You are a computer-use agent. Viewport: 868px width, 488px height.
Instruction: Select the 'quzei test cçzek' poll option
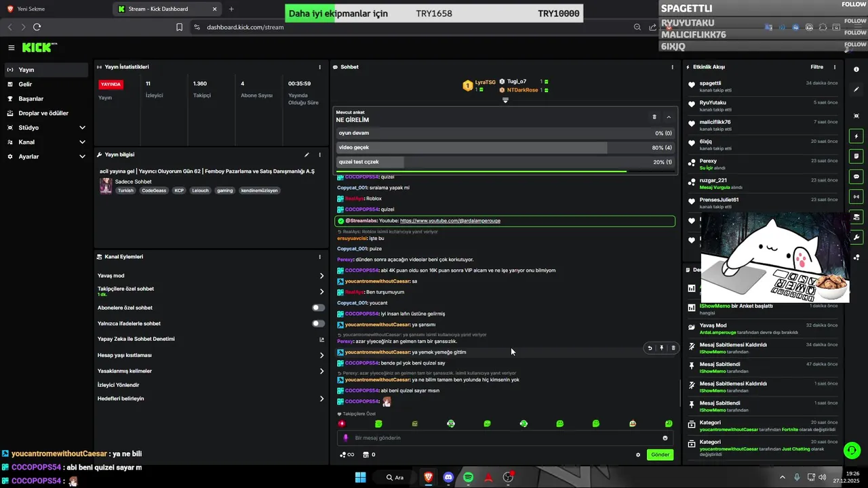point(505,162)
